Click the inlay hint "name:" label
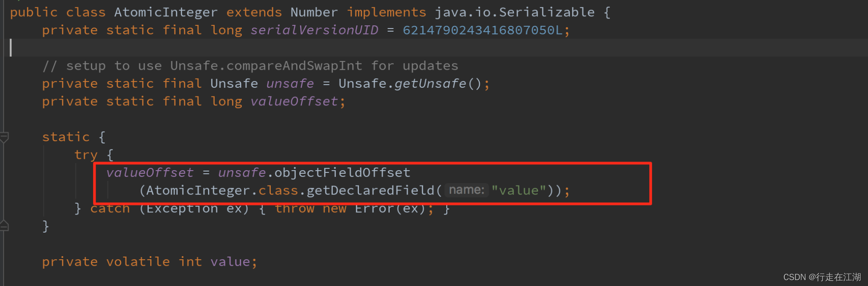Image resolution: width=868 pixels, height=286 pixels. 466,190
